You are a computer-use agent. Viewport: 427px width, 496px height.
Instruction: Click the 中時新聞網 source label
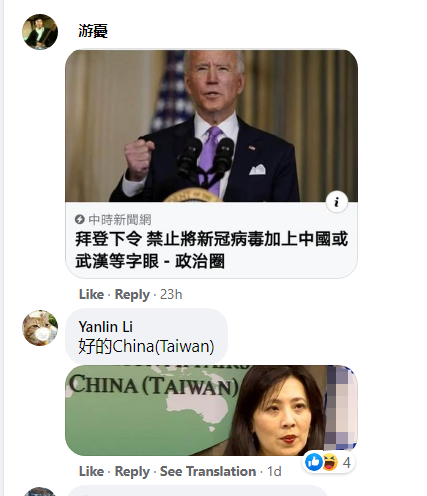tap(120, 220)
